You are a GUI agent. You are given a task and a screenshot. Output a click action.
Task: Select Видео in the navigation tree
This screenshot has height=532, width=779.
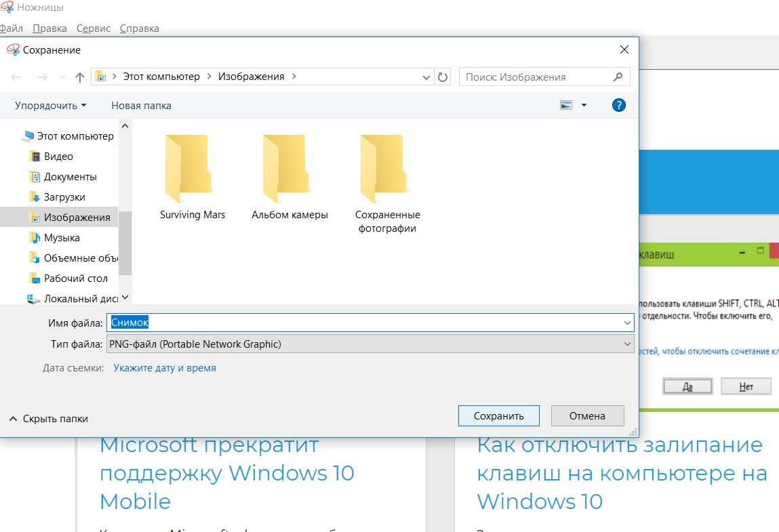coord(58,157)
